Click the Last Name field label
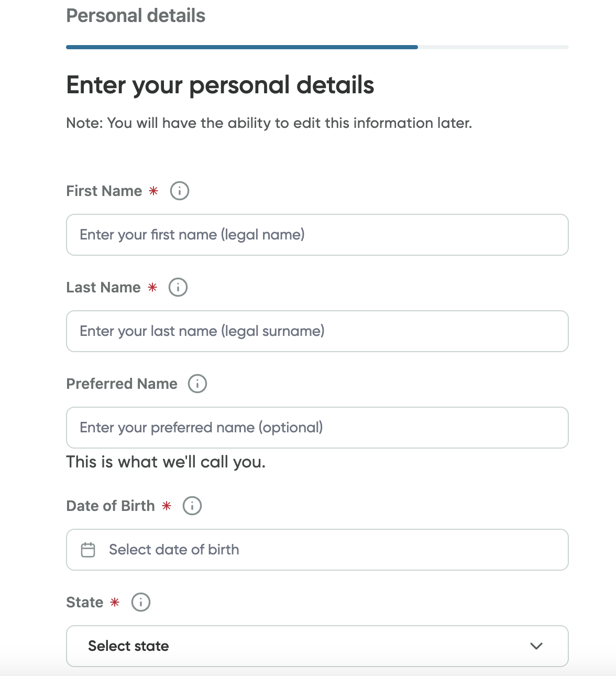The image size is (616, 676). pyautogui.click(x=103, y=287)
